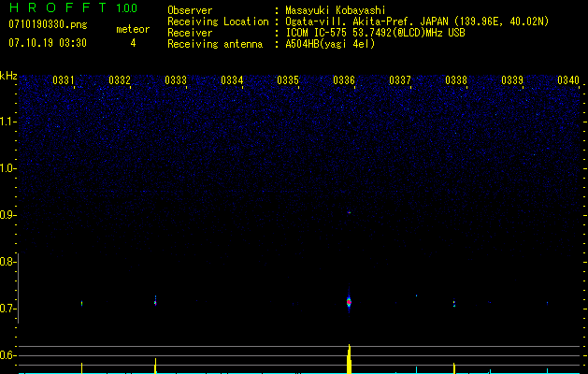Click the 0334 time axis label
Image resolution: width=588 pixels, height=374 pixels.
[x=232, y=80]
